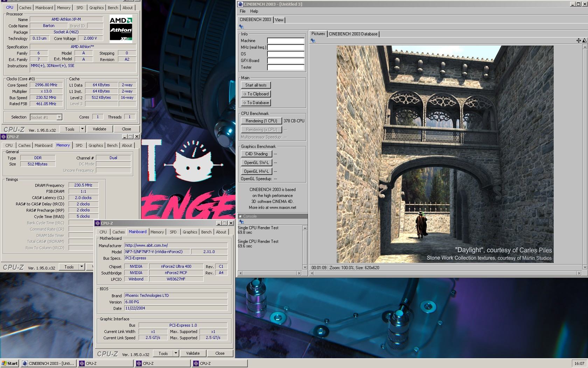
Task: Click the Tester input field
Action: (x=286, y=67)
